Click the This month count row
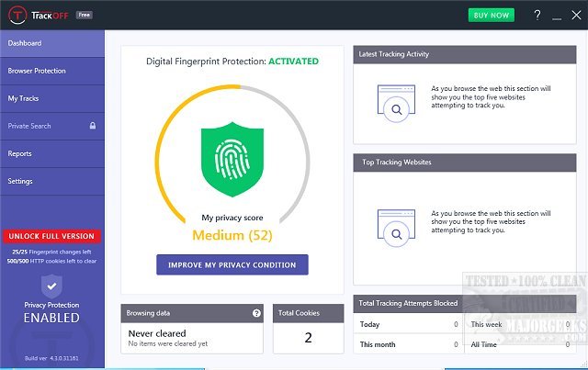The width and height of the screenshot is (588, 370). [409, 344]
